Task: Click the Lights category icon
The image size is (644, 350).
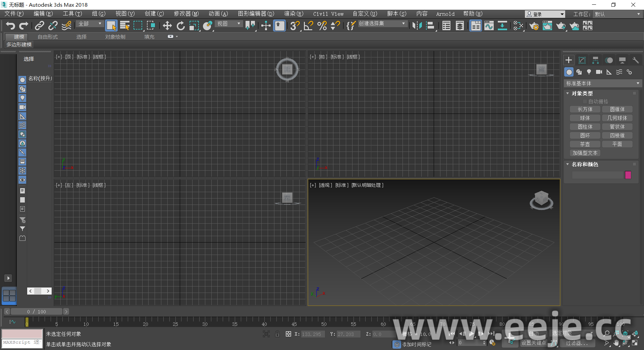Action: pos(589,72)
